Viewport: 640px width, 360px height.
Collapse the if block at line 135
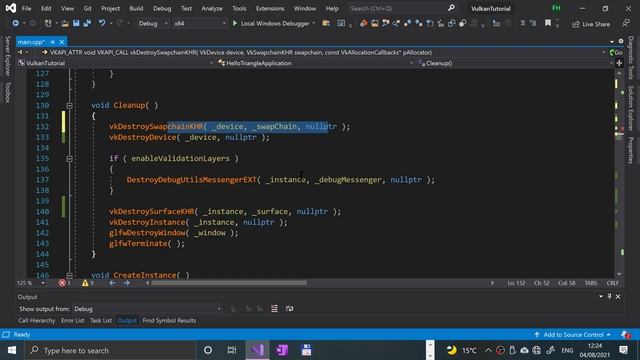[x=69, y=159]
